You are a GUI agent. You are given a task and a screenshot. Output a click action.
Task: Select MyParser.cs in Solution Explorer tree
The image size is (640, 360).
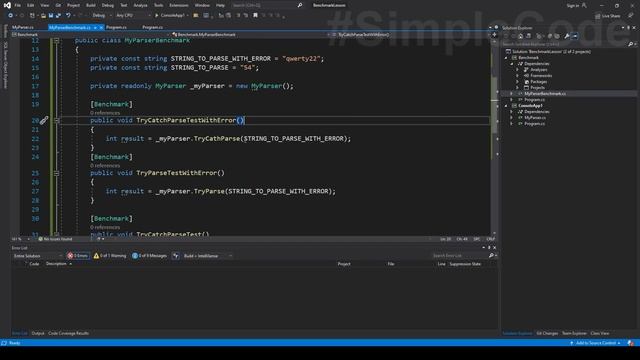(x=535, y=118)
